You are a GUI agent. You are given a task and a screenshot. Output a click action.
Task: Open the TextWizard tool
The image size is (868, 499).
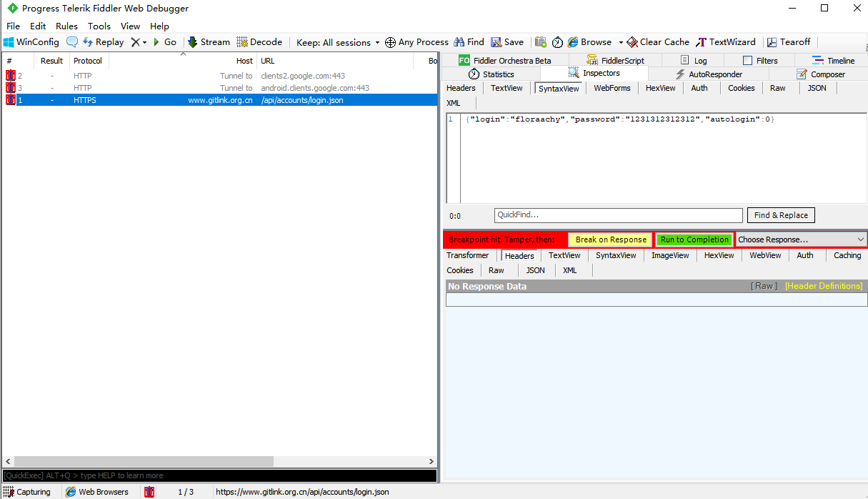[x=725, y=42]
